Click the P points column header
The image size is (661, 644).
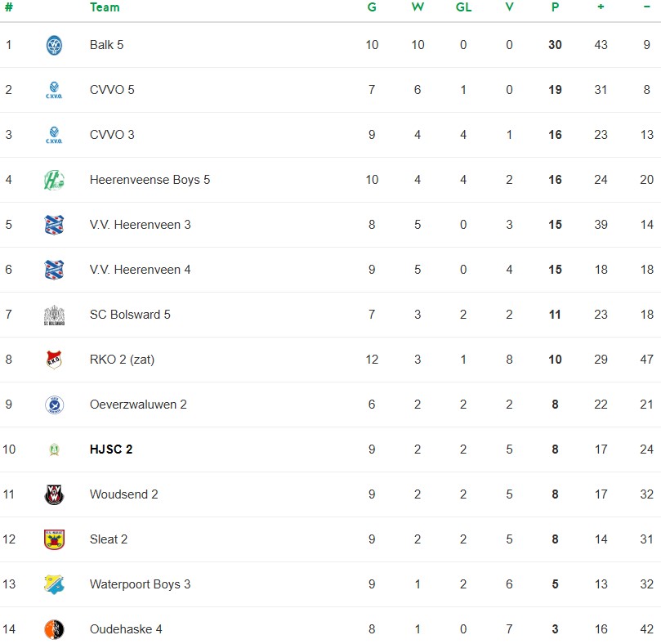tap(555, 7)
